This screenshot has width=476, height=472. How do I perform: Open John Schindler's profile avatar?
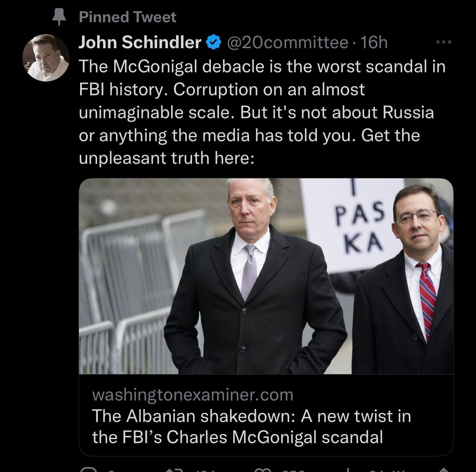pos(46,58)
